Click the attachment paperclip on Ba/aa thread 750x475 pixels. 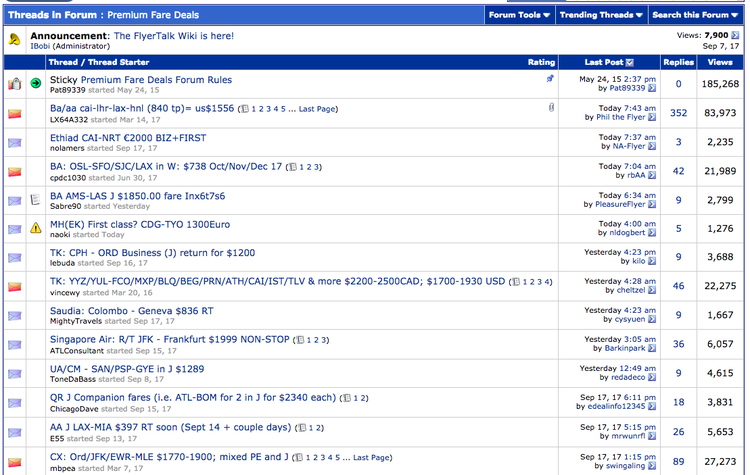tap(551, 108)
